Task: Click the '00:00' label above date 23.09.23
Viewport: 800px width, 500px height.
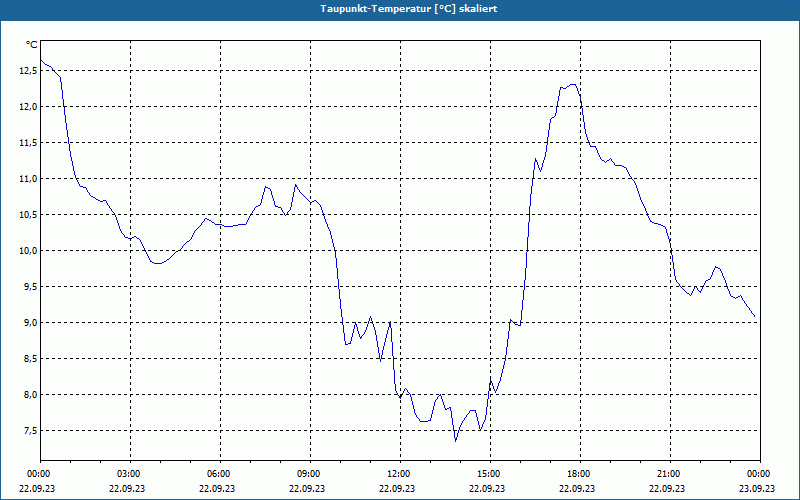Action: click(x=760, y=474)
